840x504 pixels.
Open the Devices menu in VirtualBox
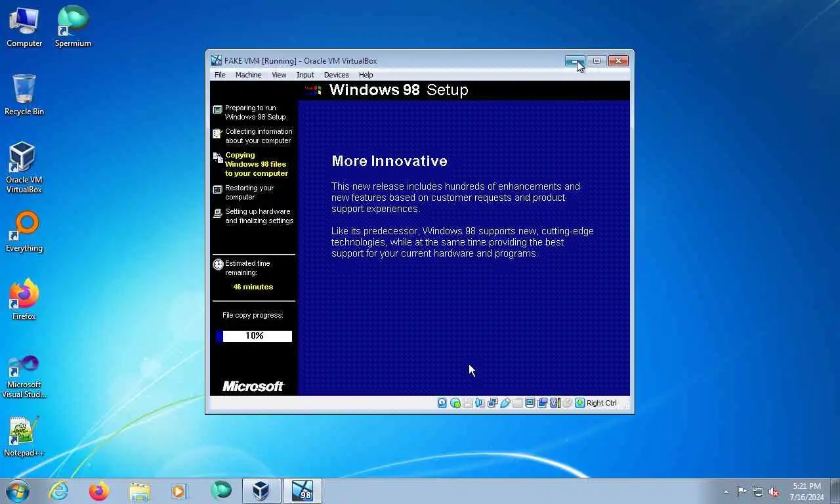pyautogui.click(x=336, y=75)
